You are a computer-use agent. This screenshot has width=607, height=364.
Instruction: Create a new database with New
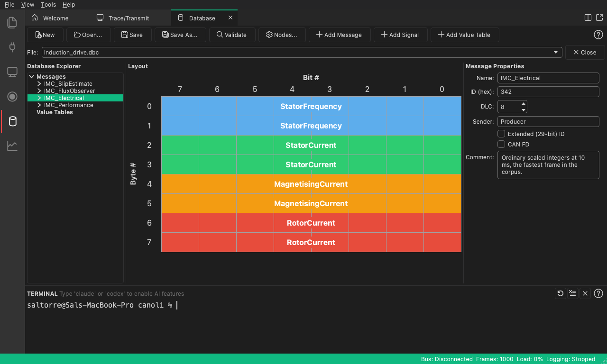tap(45, 35)
